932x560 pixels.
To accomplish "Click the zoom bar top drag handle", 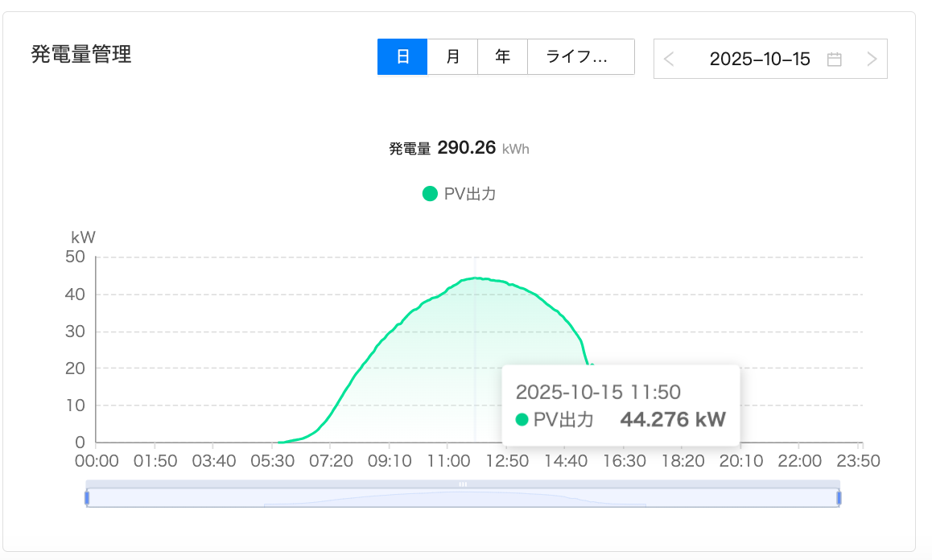I will [463, 484].
